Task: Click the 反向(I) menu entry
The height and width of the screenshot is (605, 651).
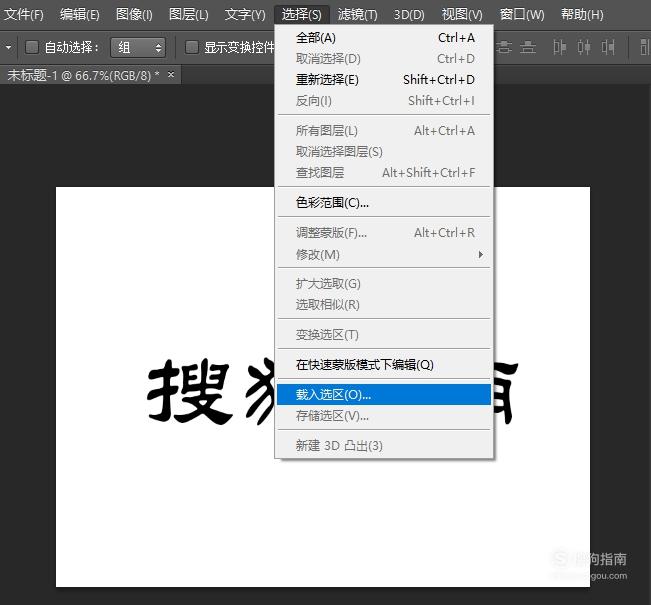Action: [384, 100]
